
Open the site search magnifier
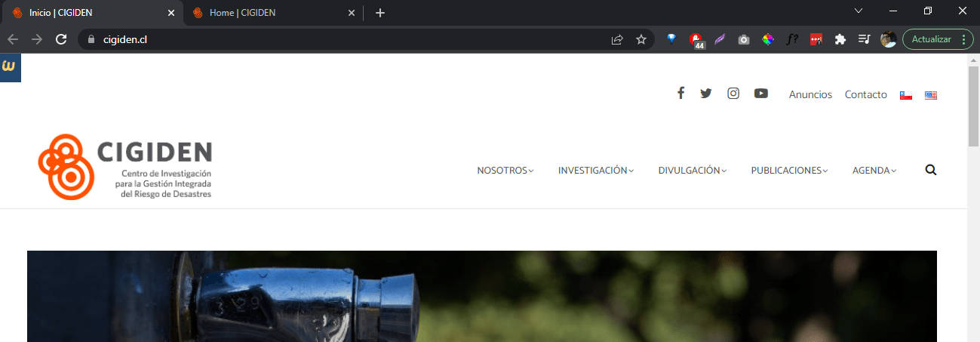(x=931, y=170)
